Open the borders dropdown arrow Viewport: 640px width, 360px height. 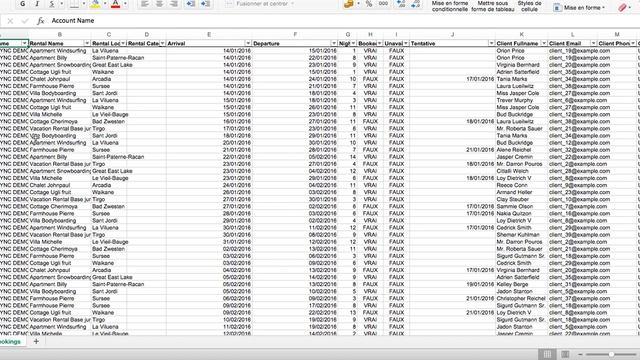coord(84,4)
